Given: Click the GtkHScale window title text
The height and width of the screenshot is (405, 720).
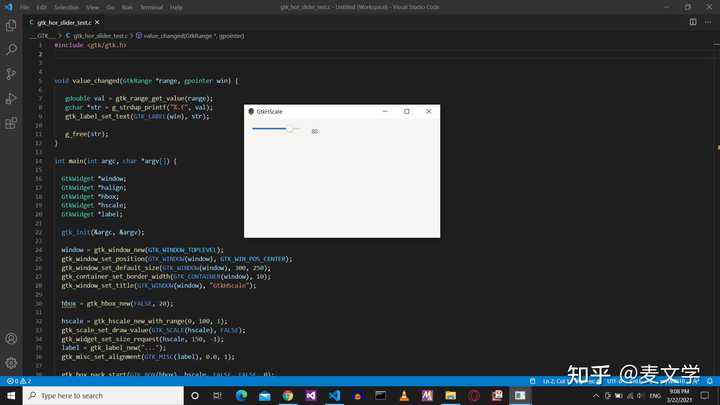Looking at the screenshot, I should [269, 112].
